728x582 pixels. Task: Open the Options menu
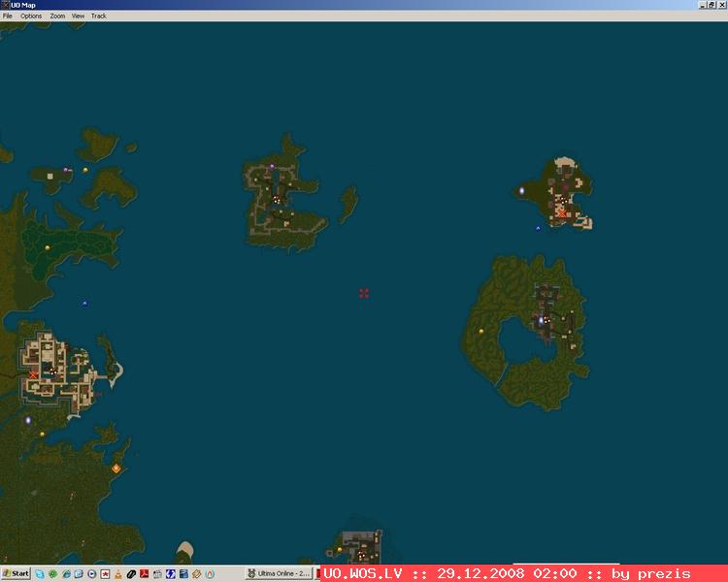click(31, 16)
